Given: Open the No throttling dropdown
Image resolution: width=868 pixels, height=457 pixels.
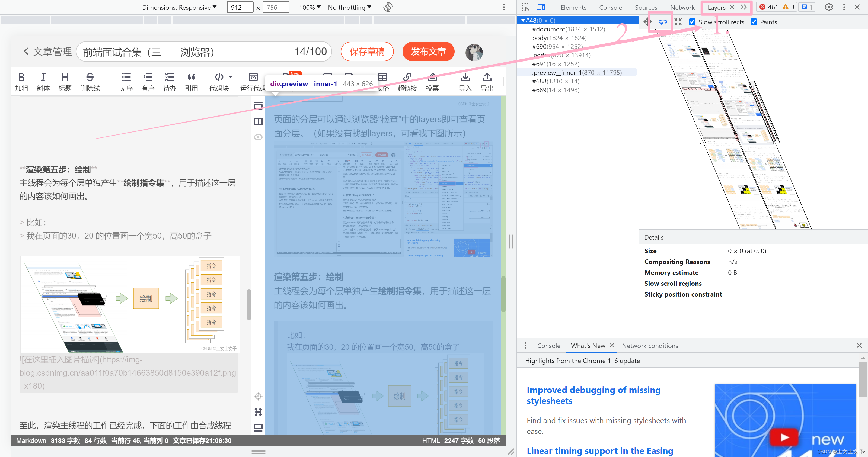Looking at the screenshot, I should (349, 7).
